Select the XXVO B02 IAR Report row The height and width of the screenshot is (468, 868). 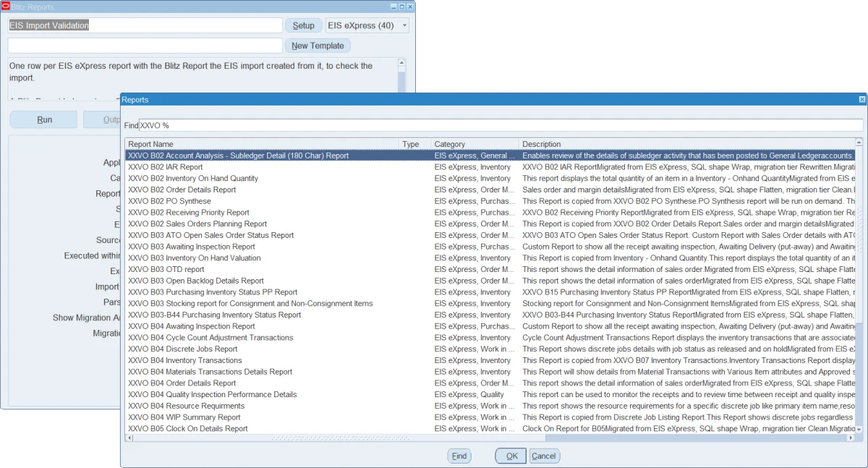click(490, 167)
